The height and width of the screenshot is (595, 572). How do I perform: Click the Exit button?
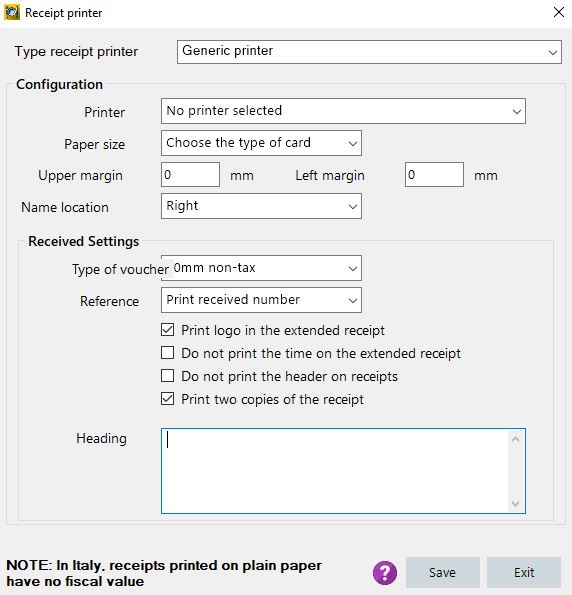pos(524,572)
